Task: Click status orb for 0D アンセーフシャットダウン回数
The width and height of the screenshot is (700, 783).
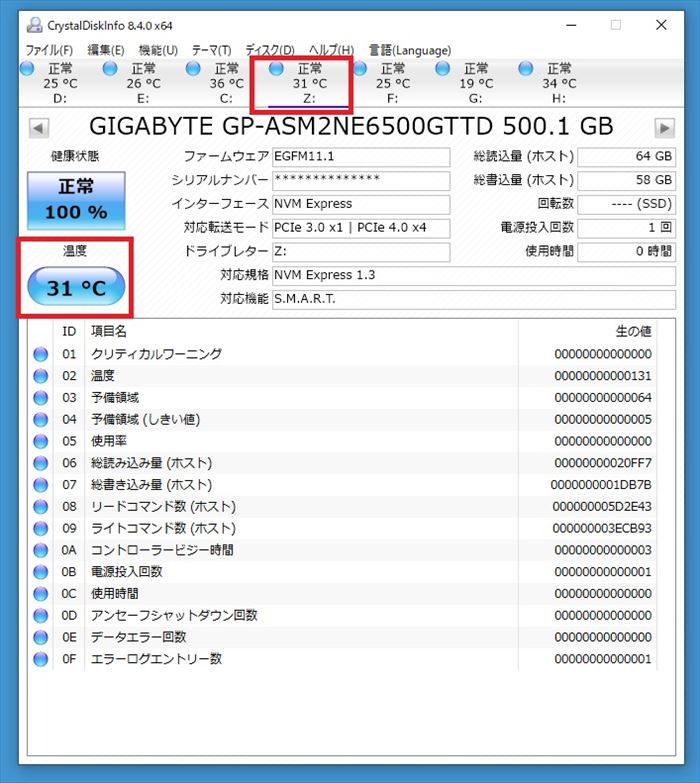Action: pyautogui.click(x=40, y=616)
